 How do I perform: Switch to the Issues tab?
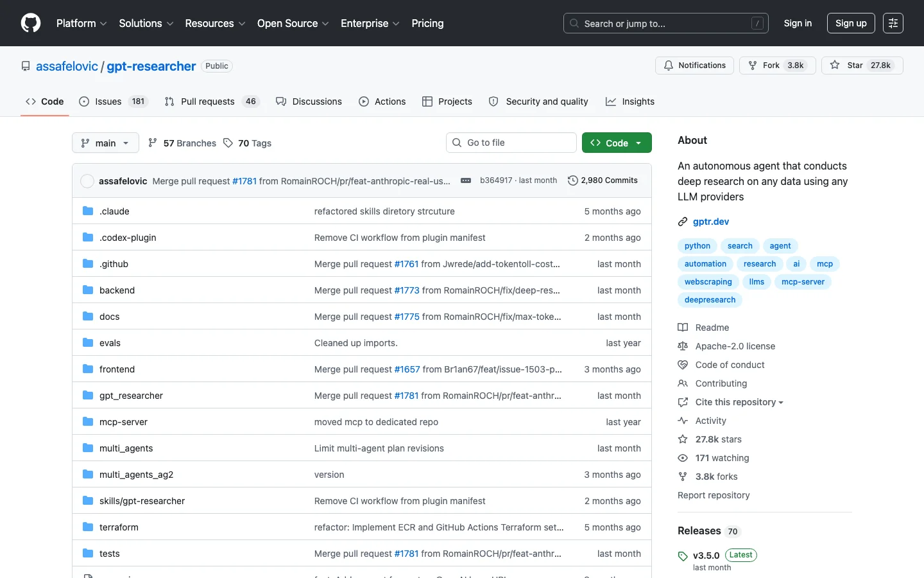(x=114, y=101)
